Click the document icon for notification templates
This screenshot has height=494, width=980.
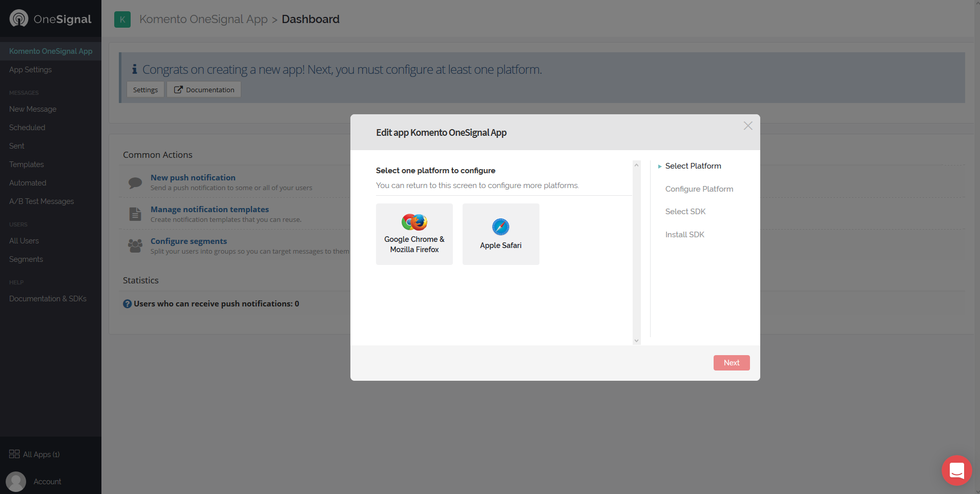[x=135, y=214]
